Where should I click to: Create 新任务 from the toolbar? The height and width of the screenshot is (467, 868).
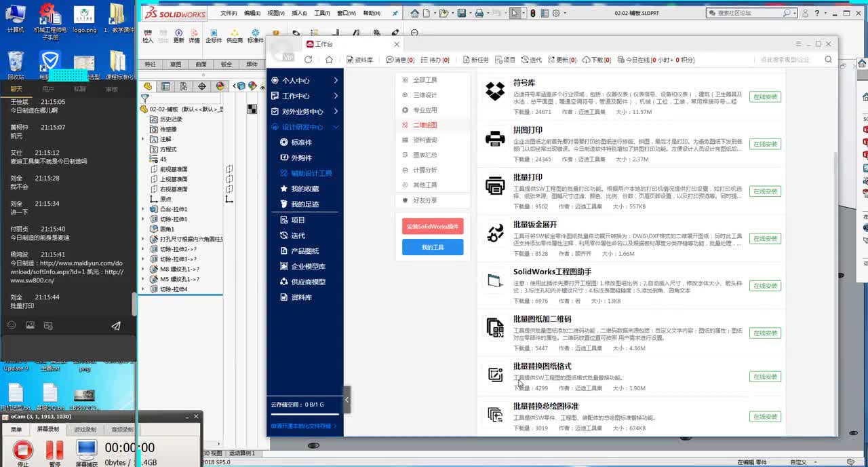475,60
